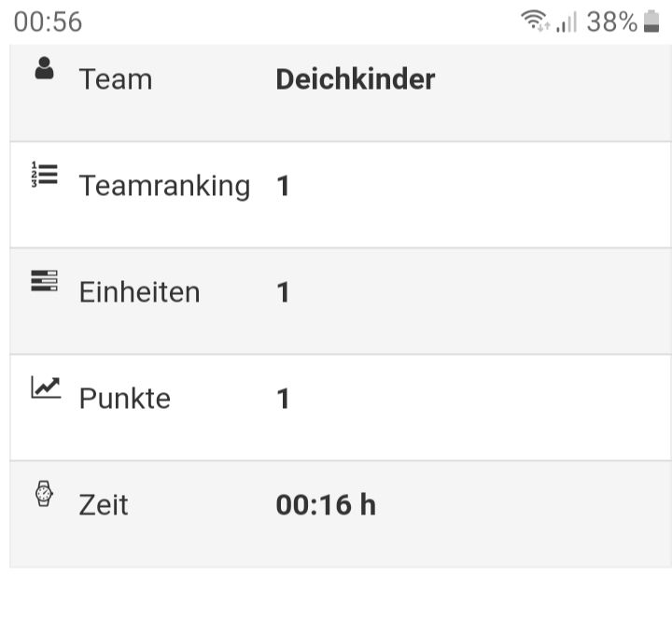Tap the person icon beside Team
The image size is (672, 619).
[x=44, y=68]
